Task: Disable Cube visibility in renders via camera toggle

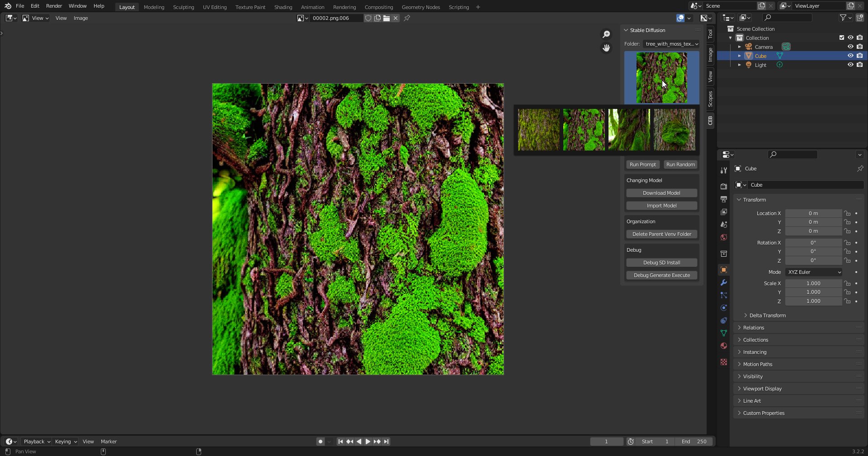Action: [x=861, y=56]
